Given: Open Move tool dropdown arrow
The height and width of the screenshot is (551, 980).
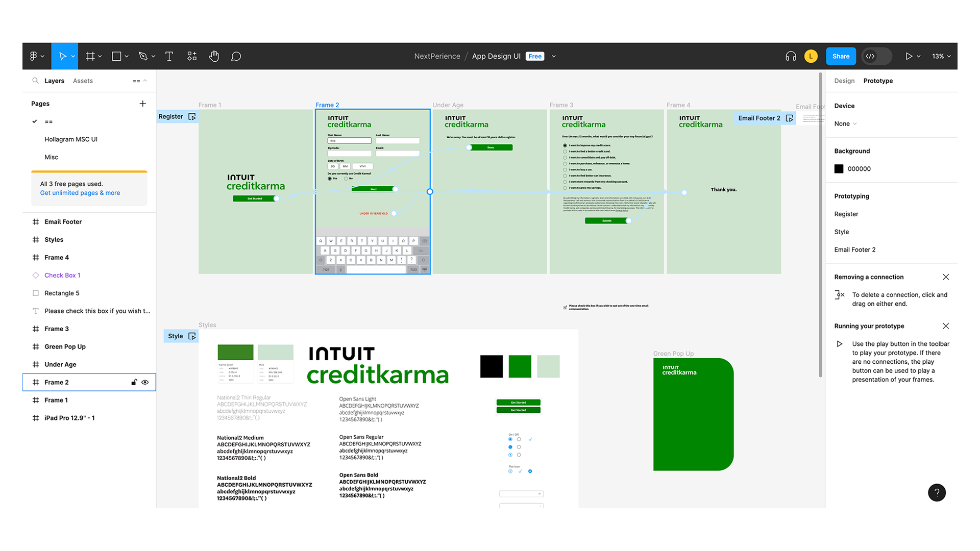Looking at the screenshot, I should point(73,56).
